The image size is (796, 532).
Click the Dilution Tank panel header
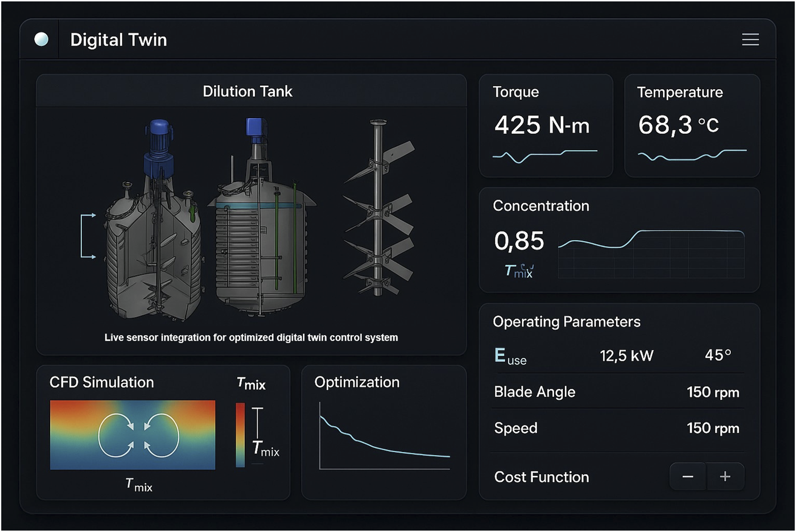(247, 91)
